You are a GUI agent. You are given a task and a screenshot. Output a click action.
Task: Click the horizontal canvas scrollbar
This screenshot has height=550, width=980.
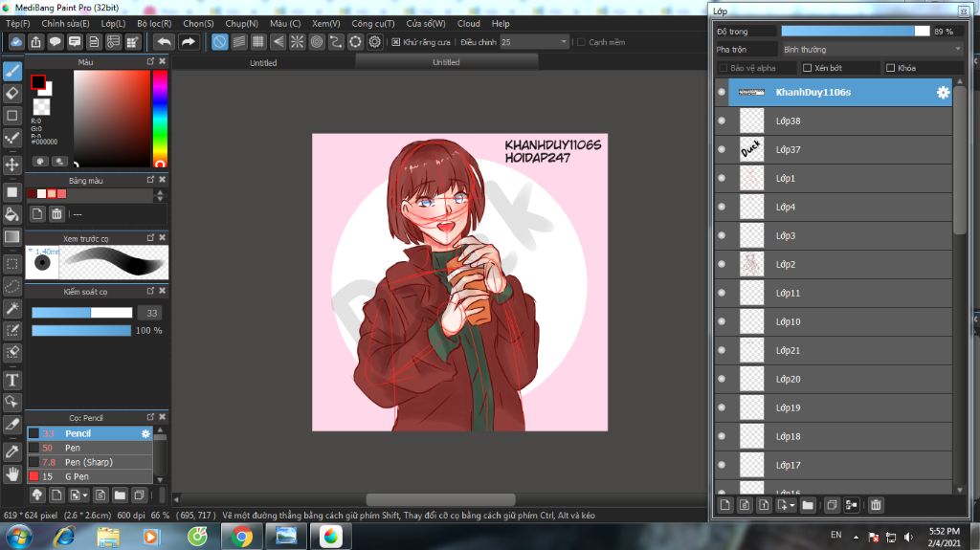[440, 499]
